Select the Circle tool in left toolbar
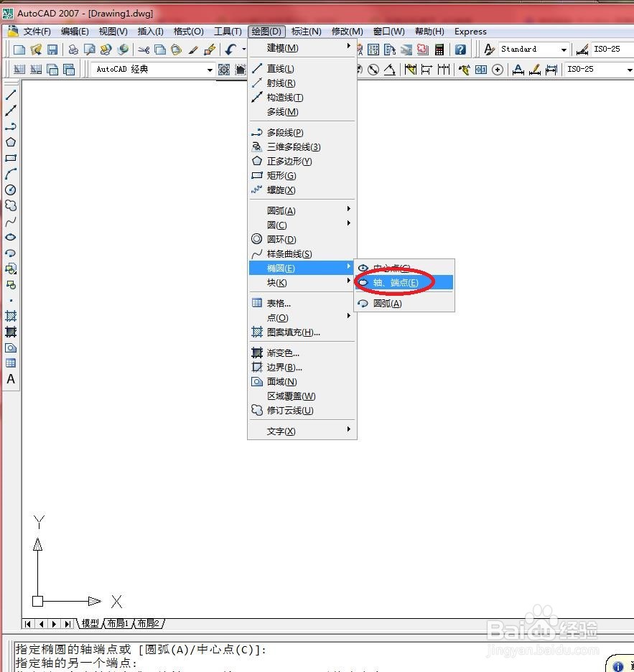 point(11,190)
